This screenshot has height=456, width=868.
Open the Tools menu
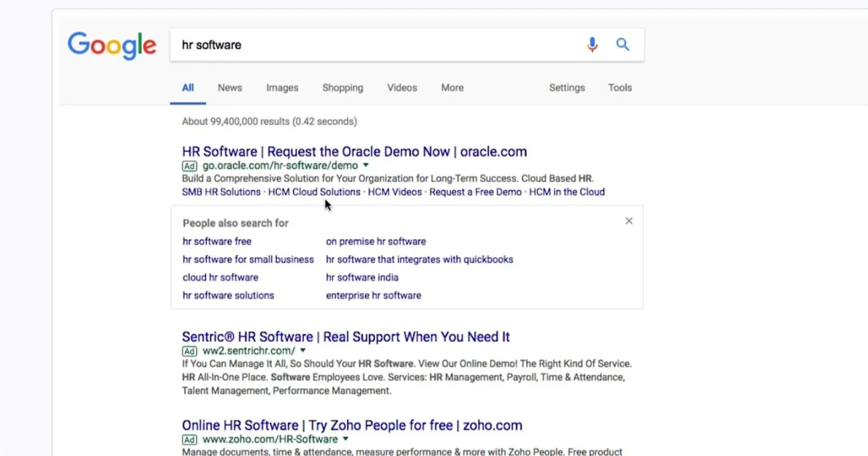pyautogui.click(x=620, y=88)
